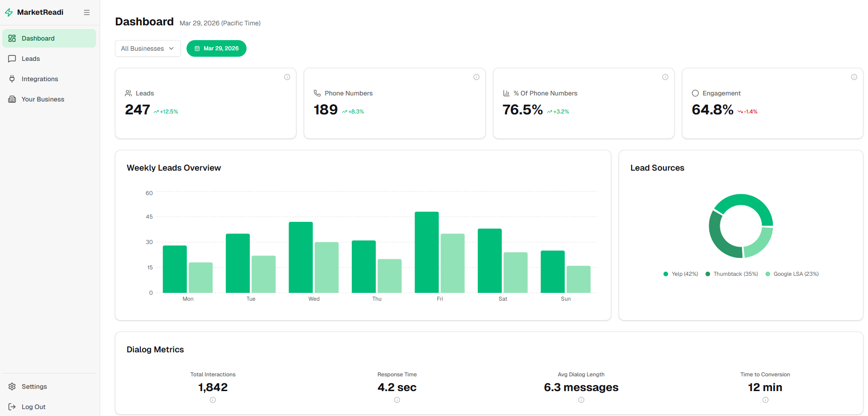The width and height of the screenshot is (868, 416).
Task: Click Friday's dark green bar in Weekly Leads
Action: point(426,251)
